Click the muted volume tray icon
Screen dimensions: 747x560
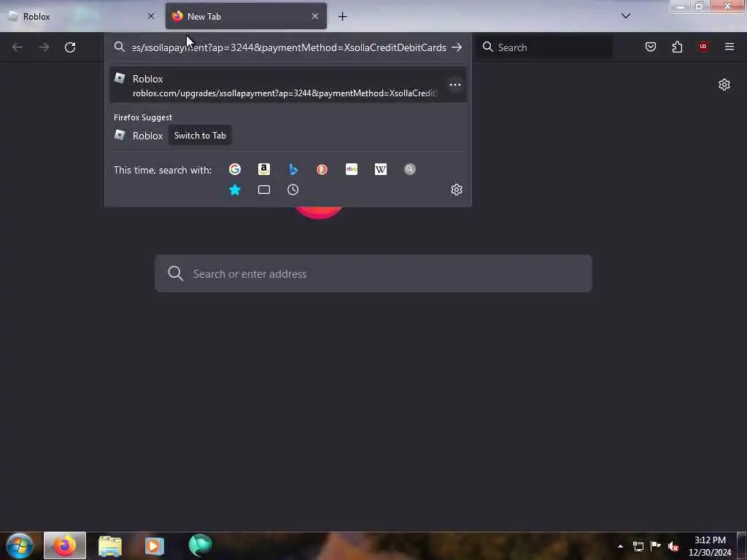[x=673, y=546]
